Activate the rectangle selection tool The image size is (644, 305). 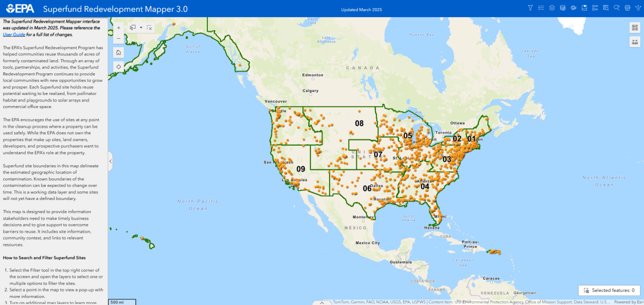[132, 28]
